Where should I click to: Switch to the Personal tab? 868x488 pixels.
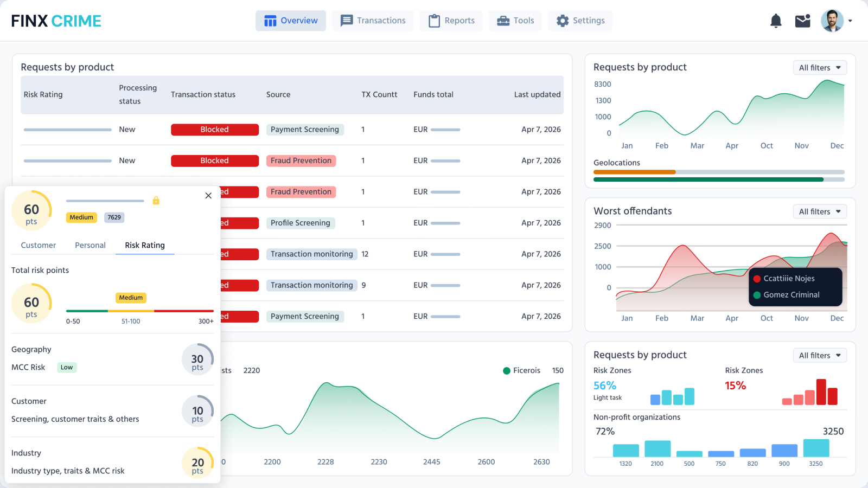90,245
